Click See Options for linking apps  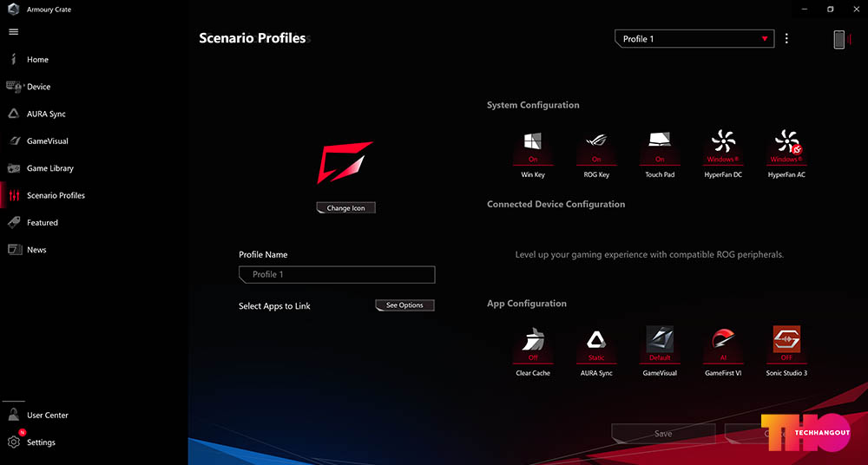click(404, 305)
